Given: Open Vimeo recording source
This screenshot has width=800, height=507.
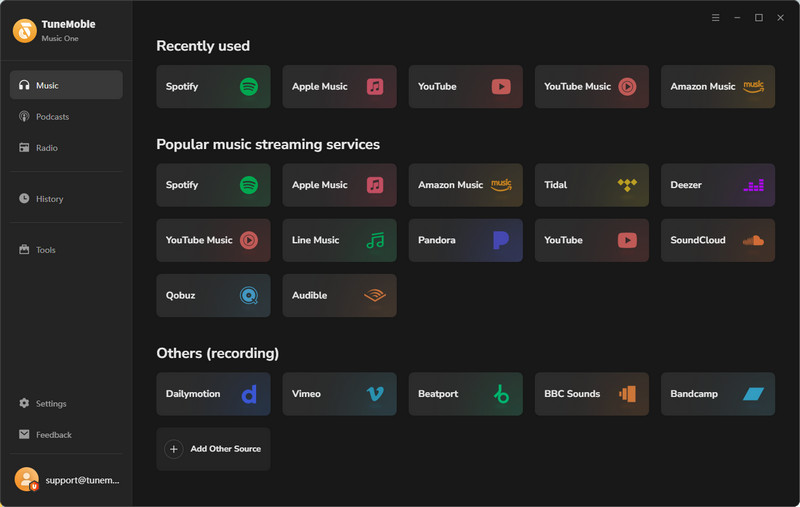Looking at the screenshot, I should (x=339, y=394).
